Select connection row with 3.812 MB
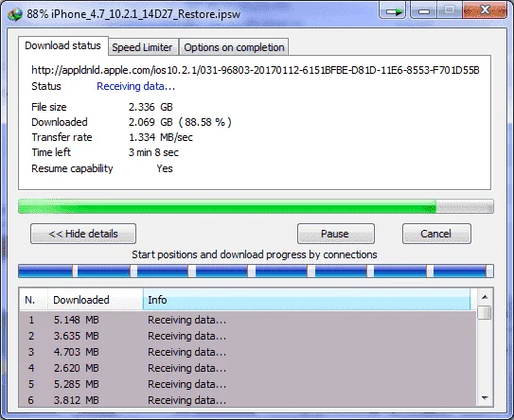This screenshot has height=420, width=514. point(247,400)
